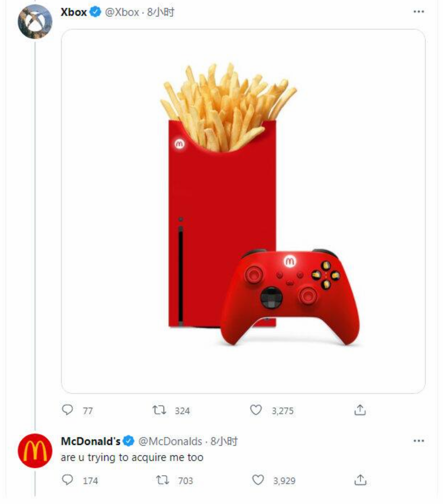Open the fries console image in full view

[x=243, y=211]
